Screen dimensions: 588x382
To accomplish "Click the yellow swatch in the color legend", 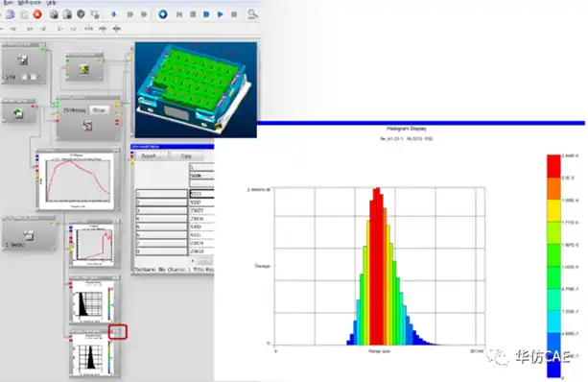I will point(553,210).
